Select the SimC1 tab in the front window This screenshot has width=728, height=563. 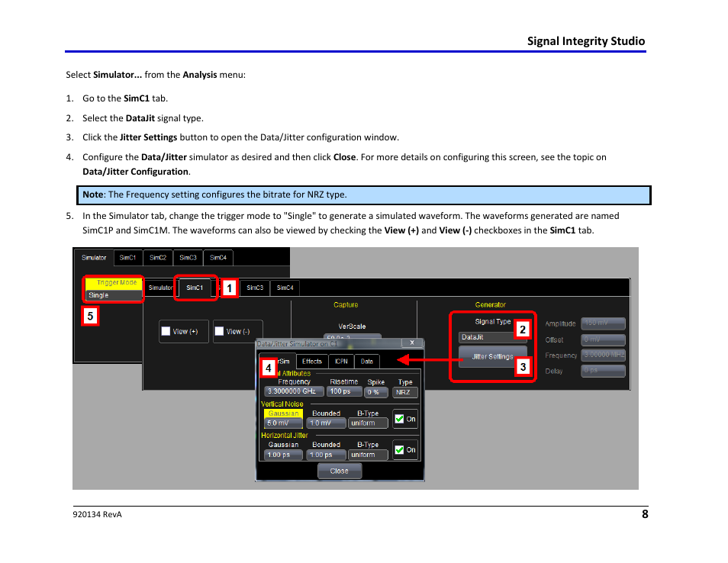(x=195, y=288)
